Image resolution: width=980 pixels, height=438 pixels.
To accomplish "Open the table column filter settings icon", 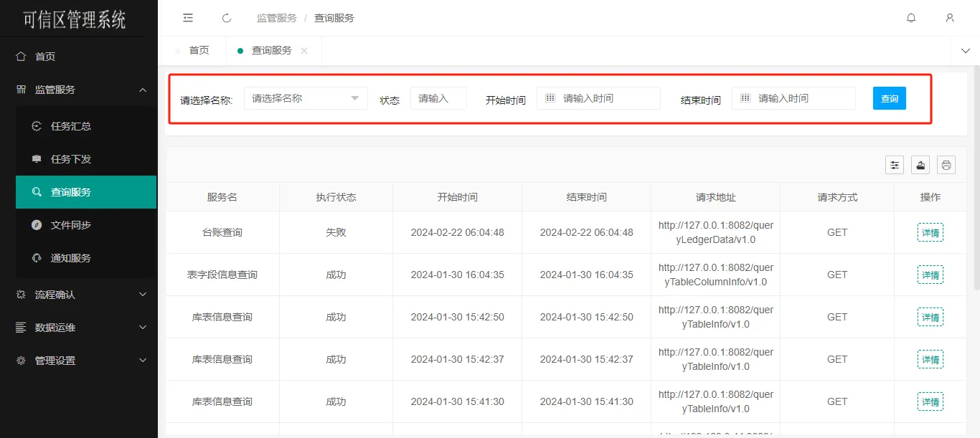I will (x=895, y=165).
